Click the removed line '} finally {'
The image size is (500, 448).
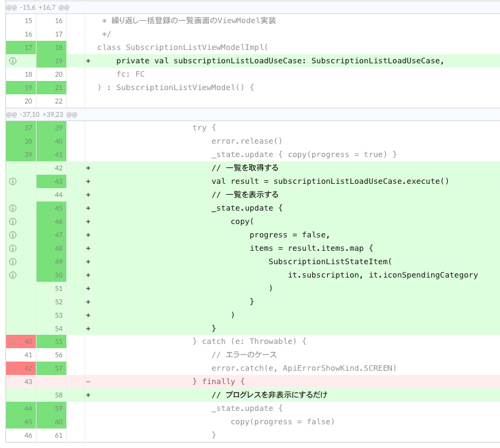pos(218,382)
